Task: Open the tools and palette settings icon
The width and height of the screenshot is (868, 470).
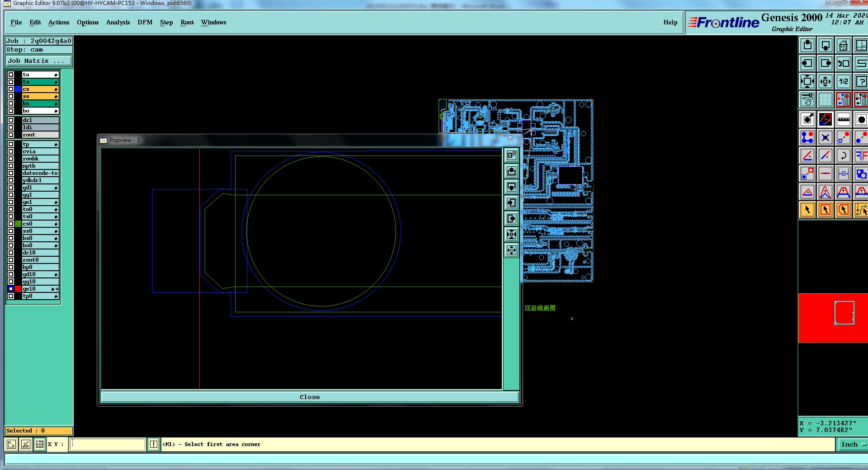Action: [x=807, y=99]
